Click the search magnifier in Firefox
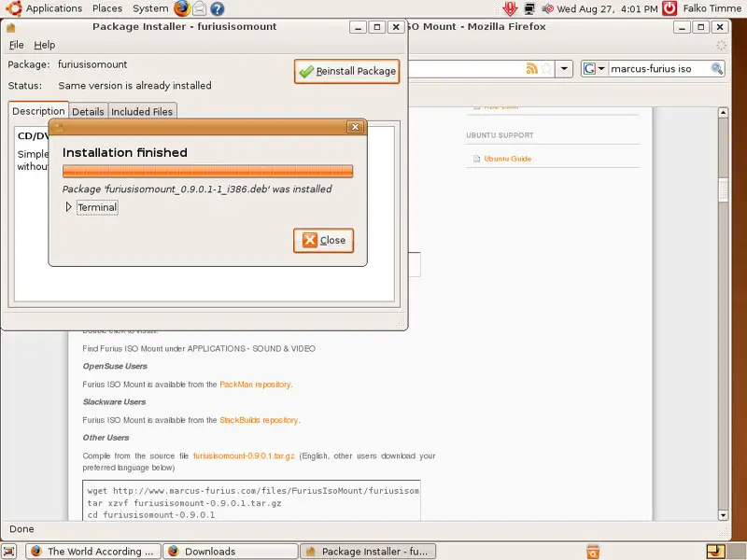747x560 pixels. (x=716, y=68)
